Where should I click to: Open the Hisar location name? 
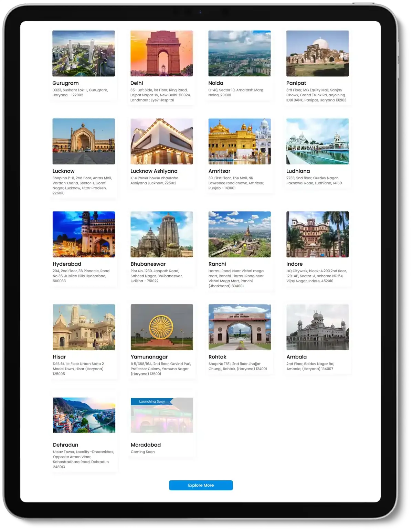(59, 357)
